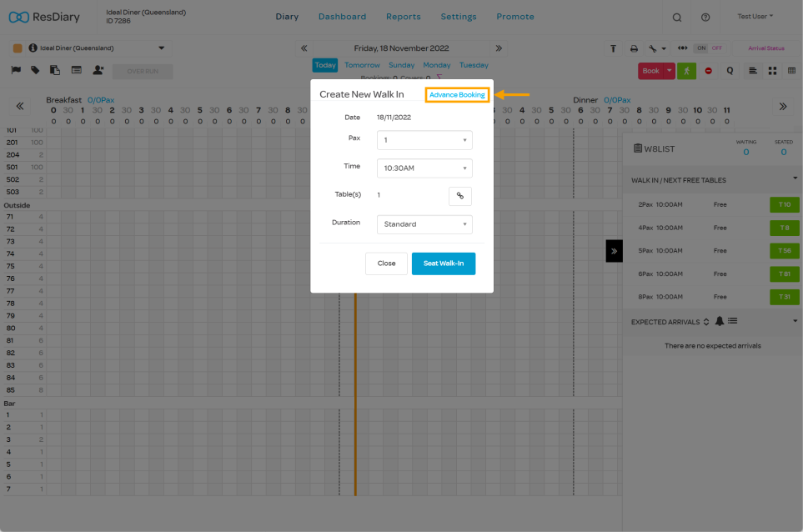803x532 pixels.
Task: Click the red block-booking icon
Action: click(710, 71)
